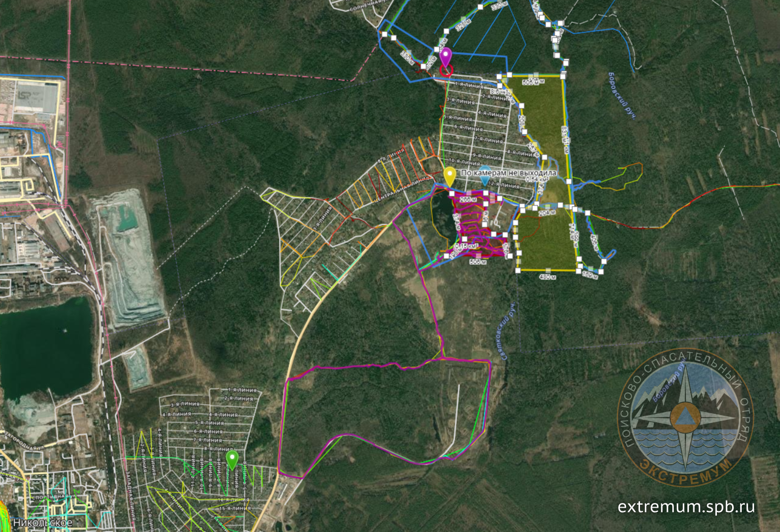The width and height of the screenshot is (780, 532).
Task: Select the green map pin marker
Action: [x=232, y=459]
